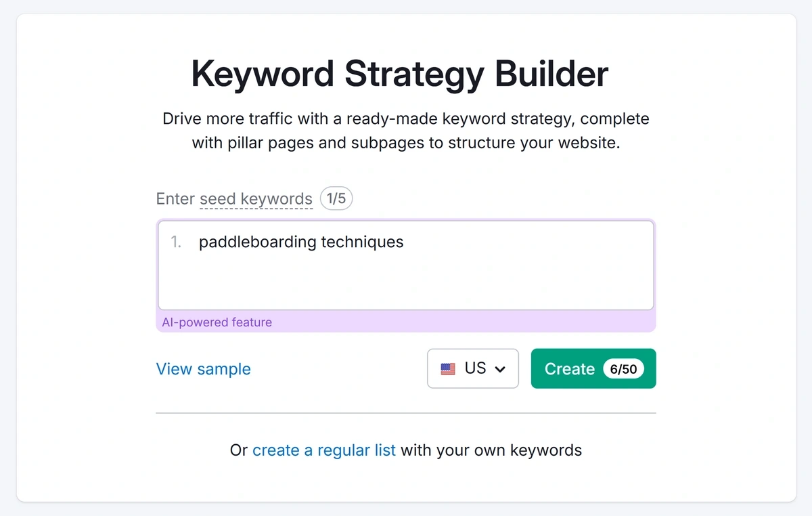Open the US country selector label
This screenshot has width=812, height=516.
(475, 368)
